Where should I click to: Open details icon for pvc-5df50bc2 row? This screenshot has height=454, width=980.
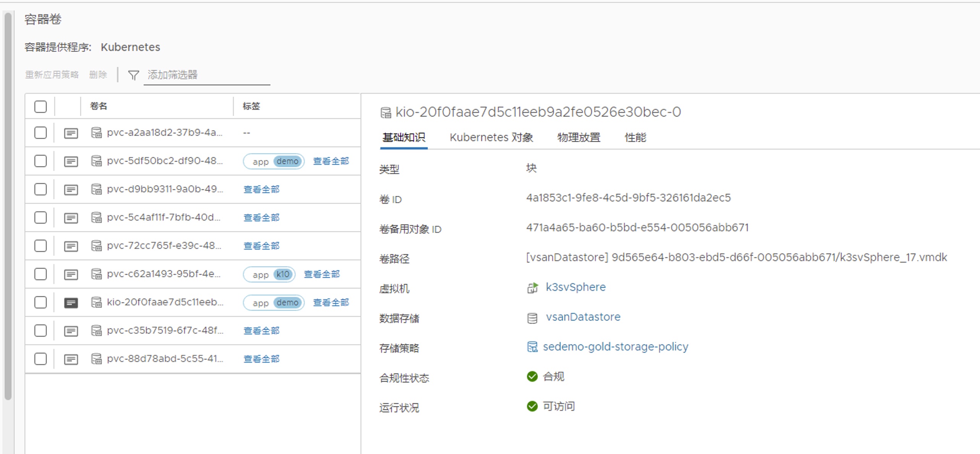(x=71, y=161)
